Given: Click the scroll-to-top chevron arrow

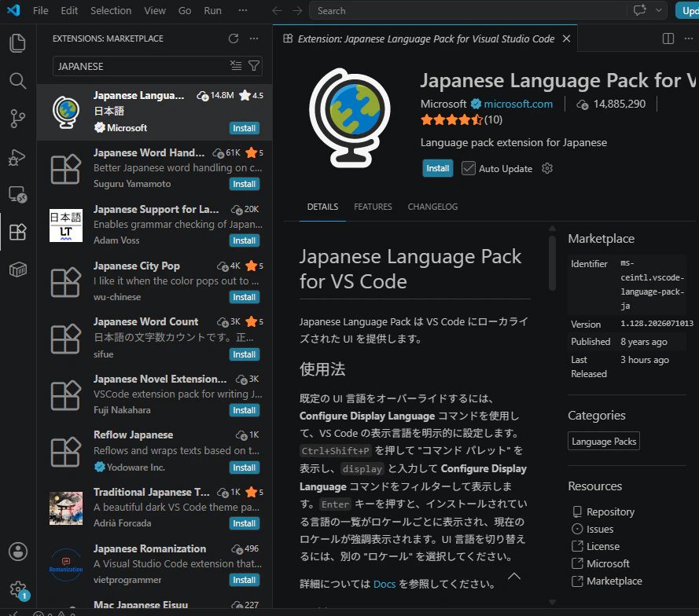Looking at the screenshot, I should pos(514,576).
